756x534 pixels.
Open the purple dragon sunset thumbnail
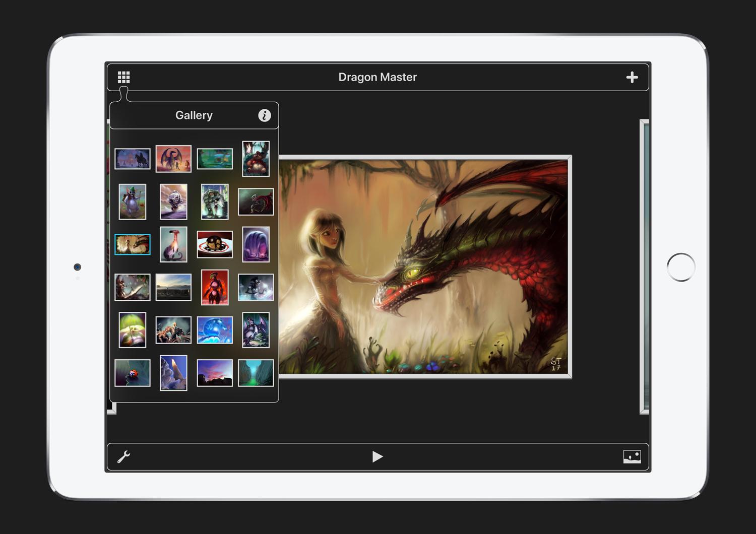[x=173, y=159]
